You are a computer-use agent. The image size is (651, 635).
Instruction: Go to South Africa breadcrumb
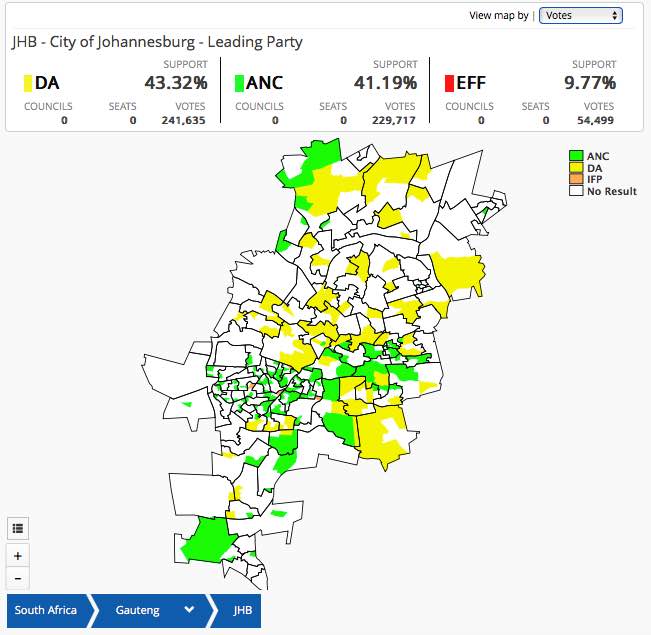click(45, 610)
